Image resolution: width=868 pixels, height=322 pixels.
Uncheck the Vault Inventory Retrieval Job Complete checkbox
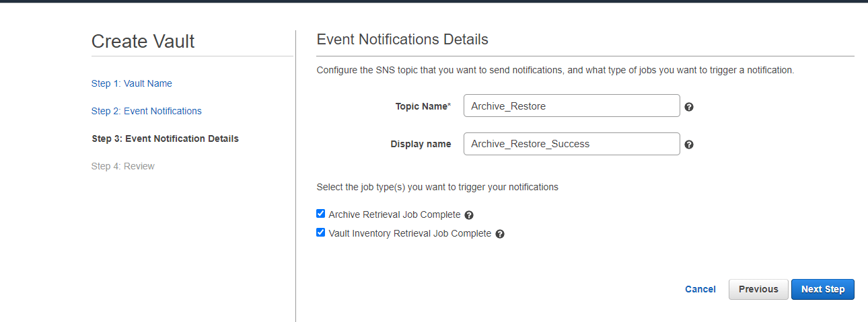point(320,233)
